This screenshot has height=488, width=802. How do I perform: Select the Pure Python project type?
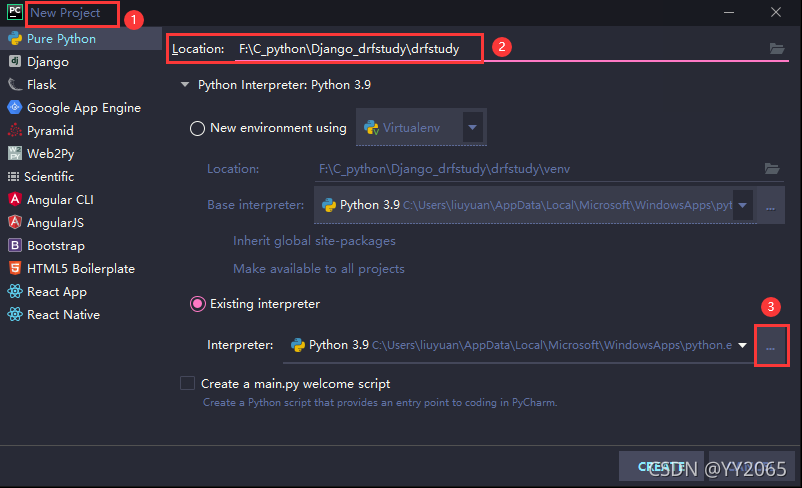tap(81, 39)
